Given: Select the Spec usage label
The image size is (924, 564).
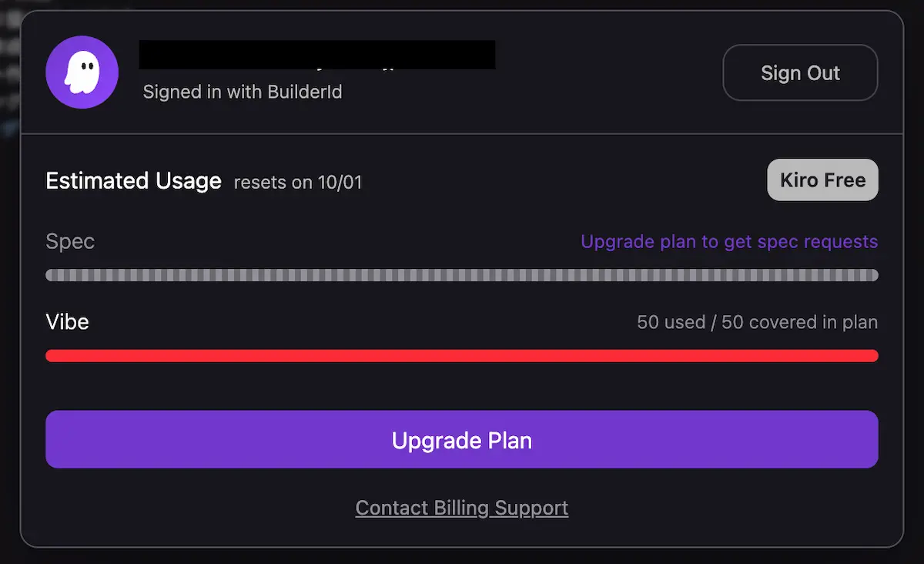Looking at the screenshot, I should 70,242.
